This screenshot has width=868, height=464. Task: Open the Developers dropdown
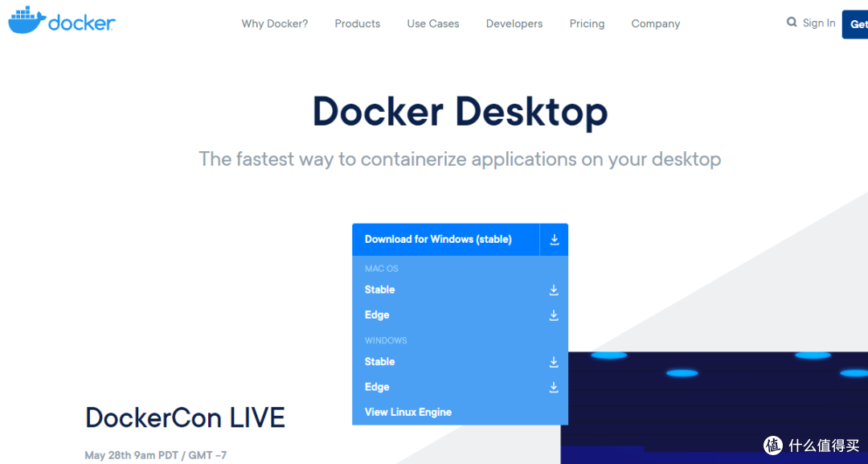(514, 23)
